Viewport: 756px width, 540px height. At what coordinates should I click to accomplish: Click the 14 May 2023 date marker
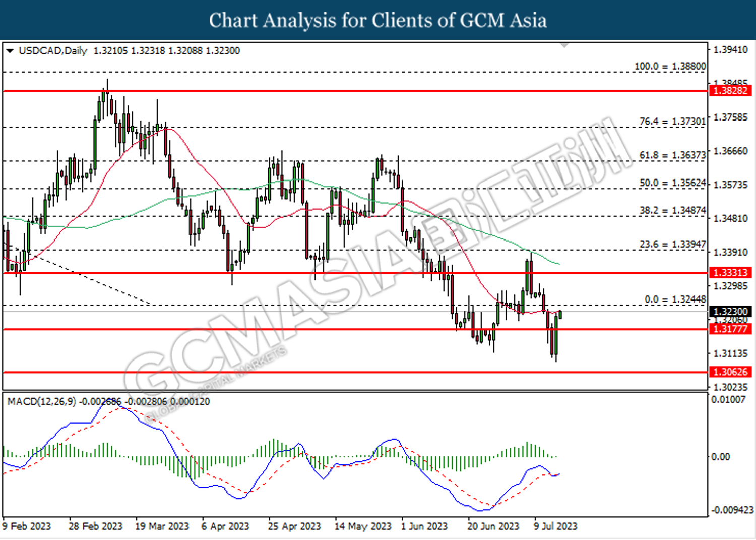(363, 526)
